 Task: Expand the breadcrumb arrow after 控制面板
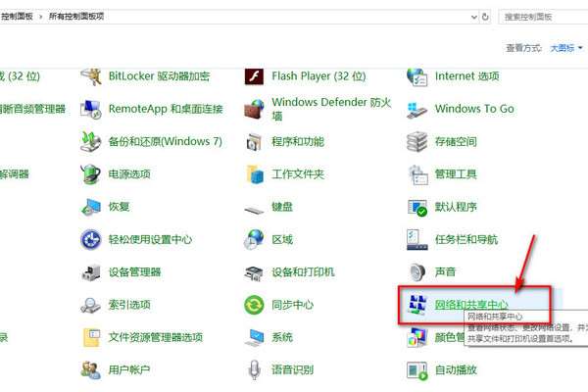[x=40, y=17]
